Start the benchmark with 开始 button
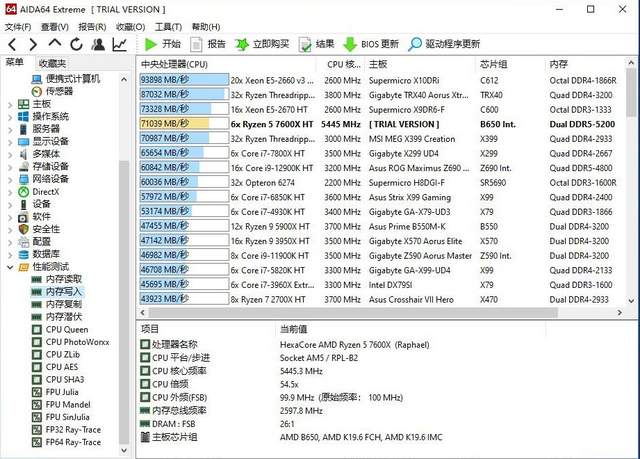Screen dimensions: 640x459 point(163,44)
